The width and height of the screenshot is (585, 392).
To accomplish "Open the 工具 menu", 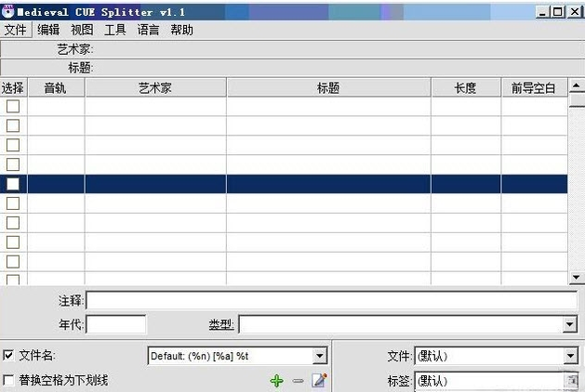I will coord(115,30).
